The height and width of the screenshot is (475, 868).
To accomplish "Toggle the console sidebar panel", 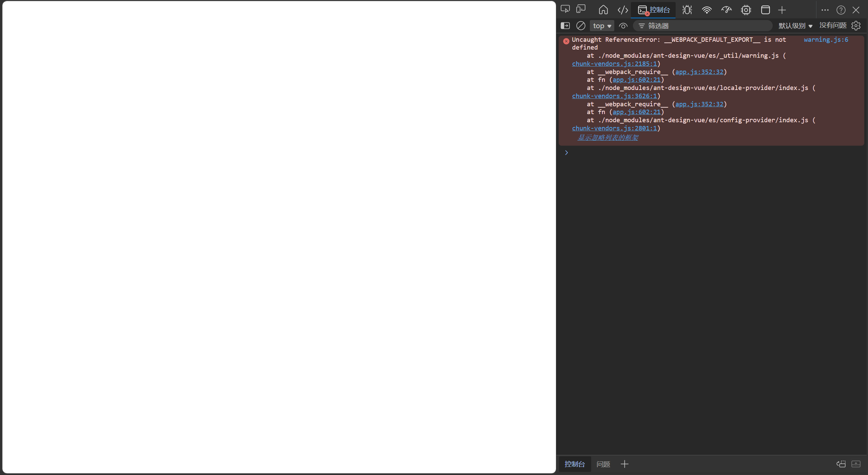I will [565, 26].
